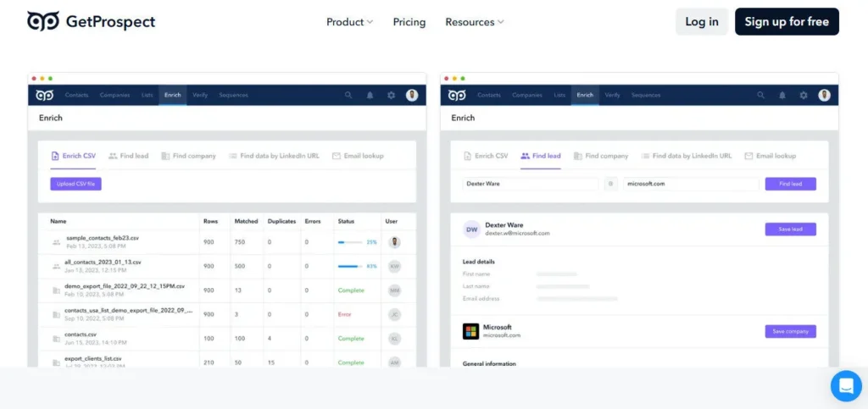Click the GetProspect owl logo in site header
This screenshot has width=868, height=409.
point(43,21)
